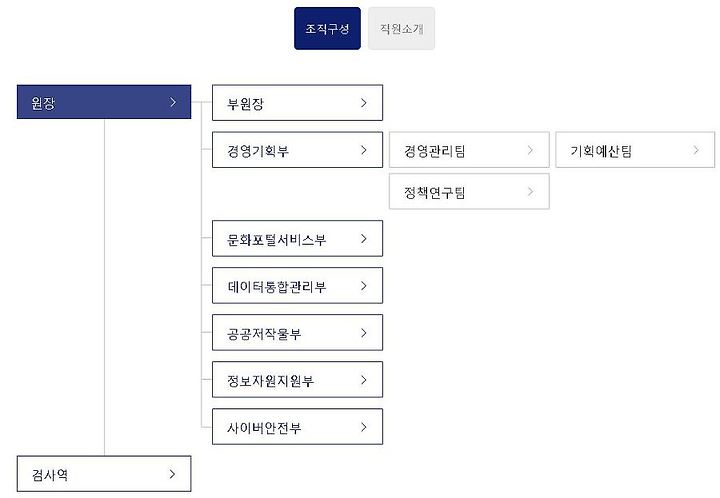The height and width of the screenshot is (498, 720).
Task: Open the 부원장 label link
Action: [x=245, y=104]
